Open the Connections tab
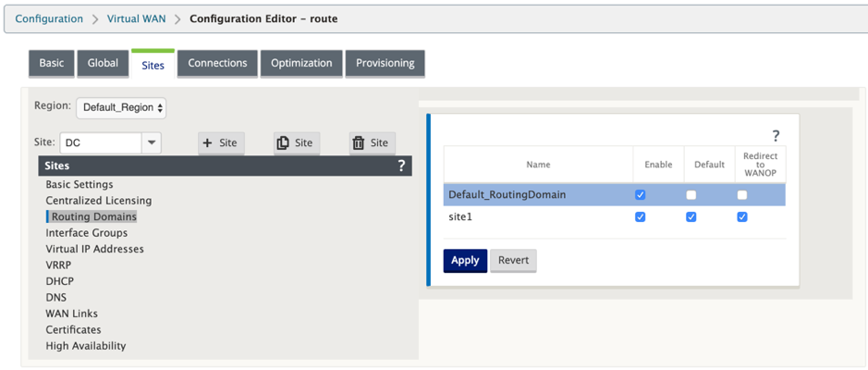Screen dimensions: 868x370 pos(217,63)
